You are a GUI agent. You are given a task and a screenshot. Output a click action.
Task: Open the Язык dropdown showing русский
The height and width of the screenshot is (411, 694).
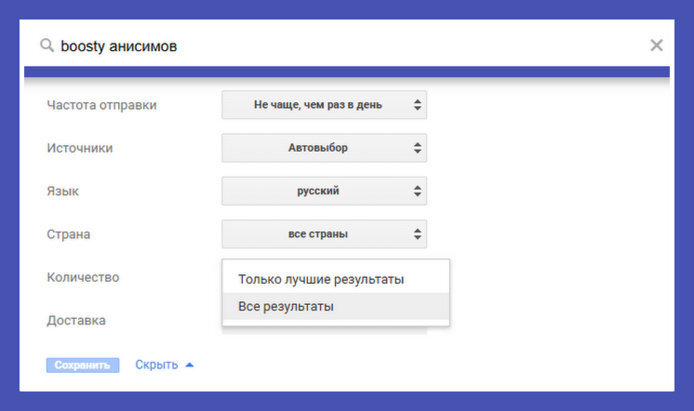tap(324, 191)
